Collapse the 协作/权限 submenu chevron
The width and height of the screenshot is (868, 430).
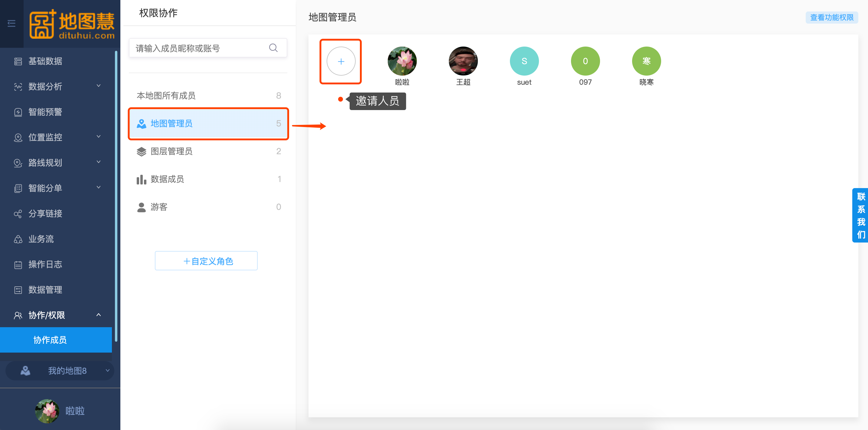pos(99,315)
